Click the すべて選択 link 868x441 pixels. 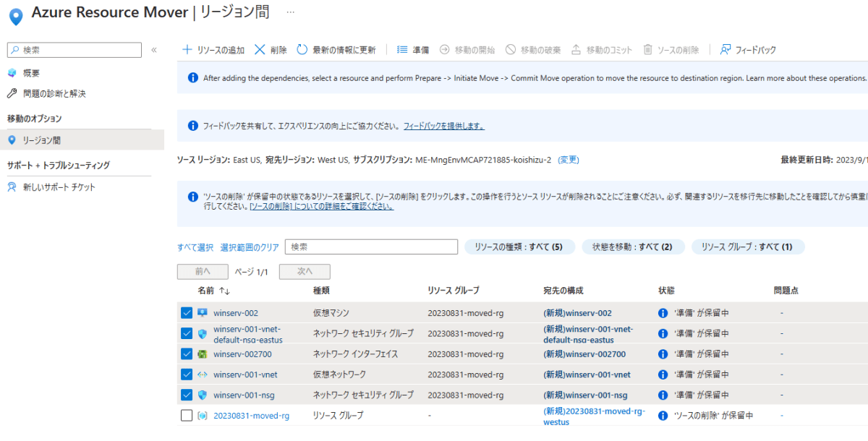[195, 247]
